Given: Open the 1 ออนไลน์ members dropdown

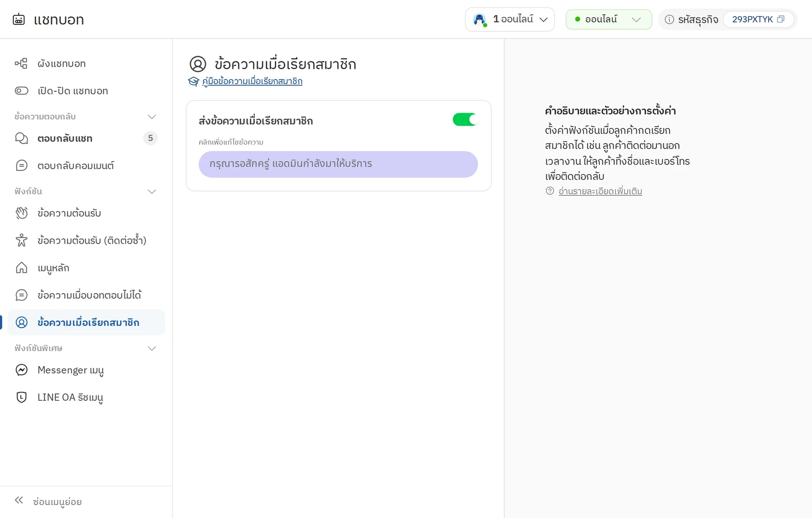Looking at the screenshot, I should coord(510,20).
